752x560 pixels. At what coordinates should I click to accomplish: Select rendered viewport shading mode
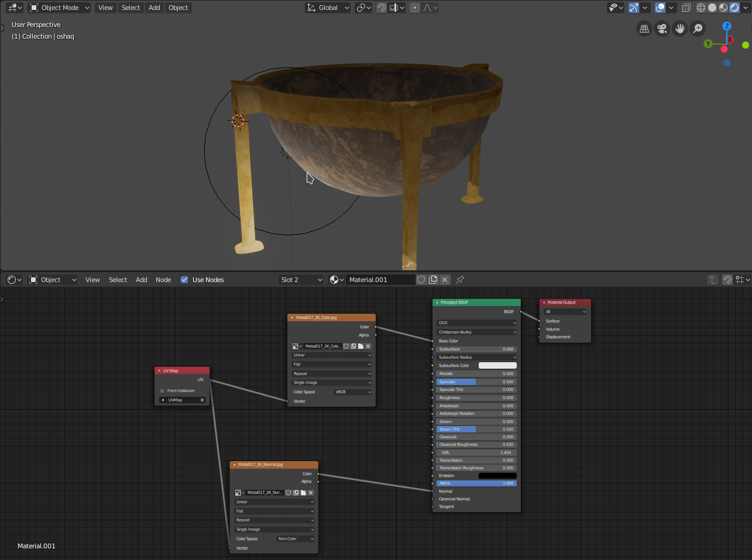(x=734, y=8)
